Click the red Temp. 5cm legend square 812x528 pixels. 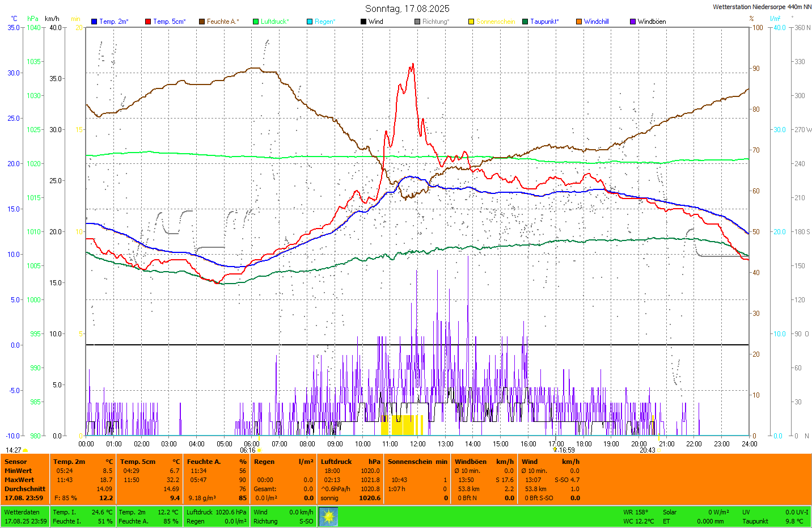pyautogui.click(x=148, y=22)
